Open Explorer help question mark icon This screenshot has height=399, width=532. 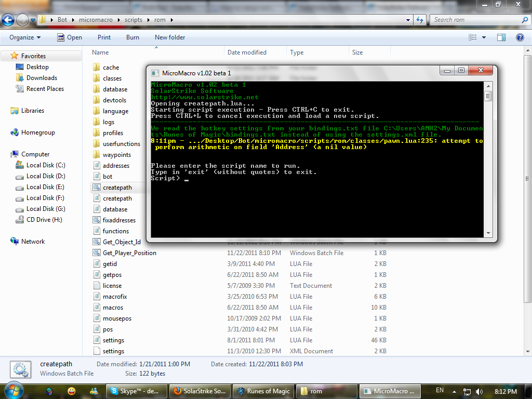(520, 37)
